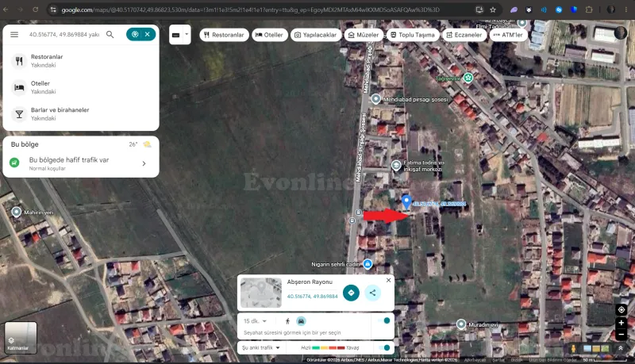The height and width of the screenshot is (364, 635).
Task: Click the blue dropped pin marker
Action: tap(406, 201)
